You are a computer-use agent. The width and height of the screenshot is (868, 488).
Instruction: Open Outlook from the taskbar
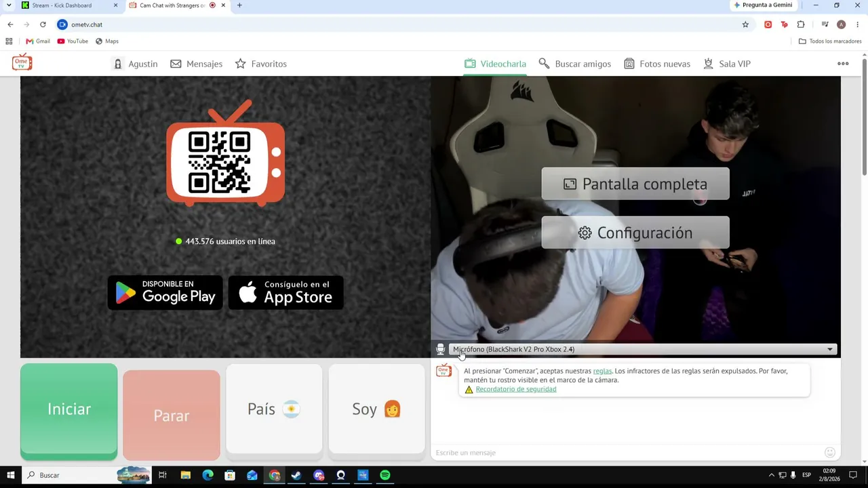[252, 475]
